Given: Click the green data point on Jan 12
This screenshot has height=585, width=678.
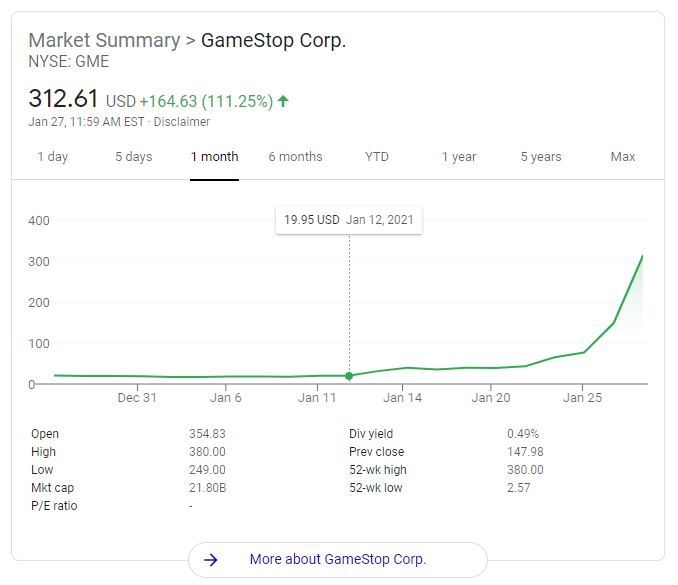Looking at the screenshot, I should 349,376.
